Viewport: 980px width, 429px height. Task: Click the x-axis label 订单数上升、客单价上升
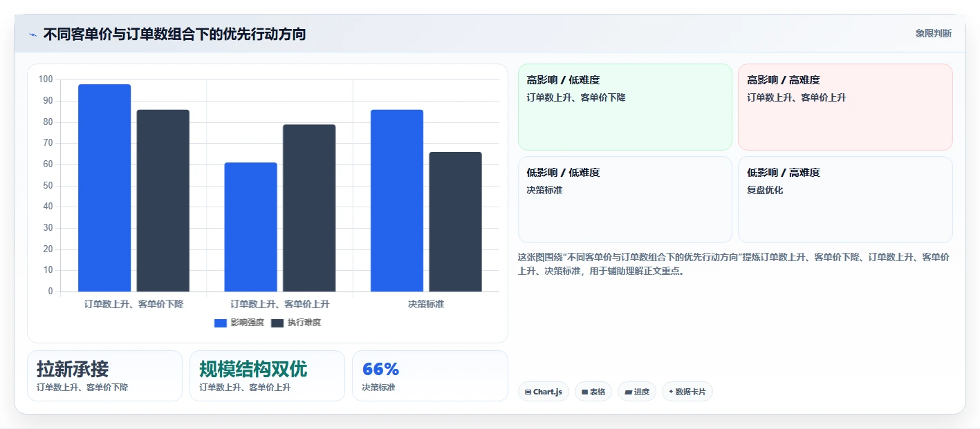pyautogui.click(x=280, y=304)
